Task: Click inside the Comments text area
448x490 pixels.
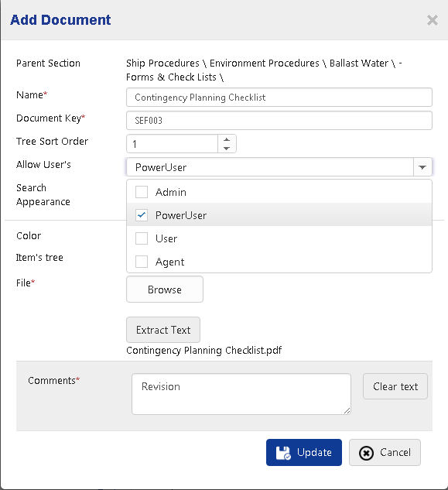Action: 241,394
